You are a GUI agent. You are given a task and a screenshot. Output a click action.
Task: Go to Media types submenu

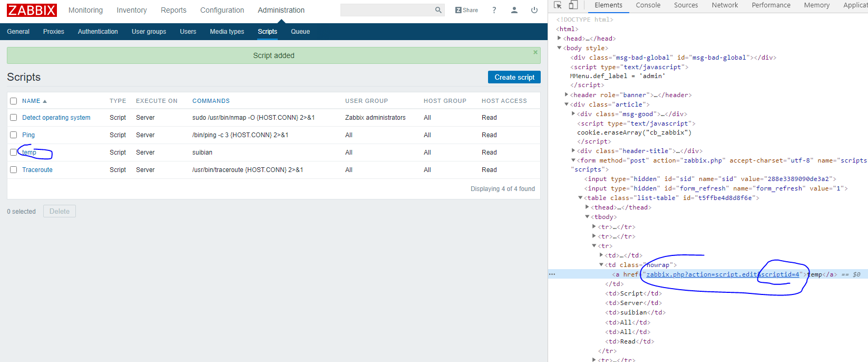click(x=227, y=32)
